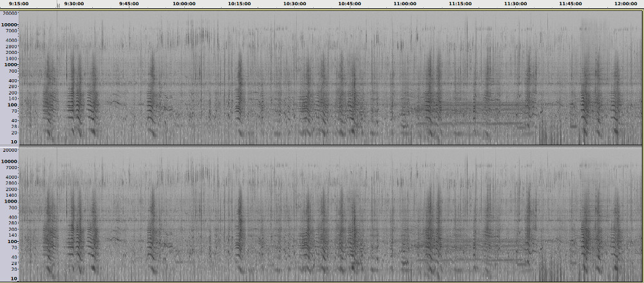Select the 10:00:00 timeline position

(184, 3)
